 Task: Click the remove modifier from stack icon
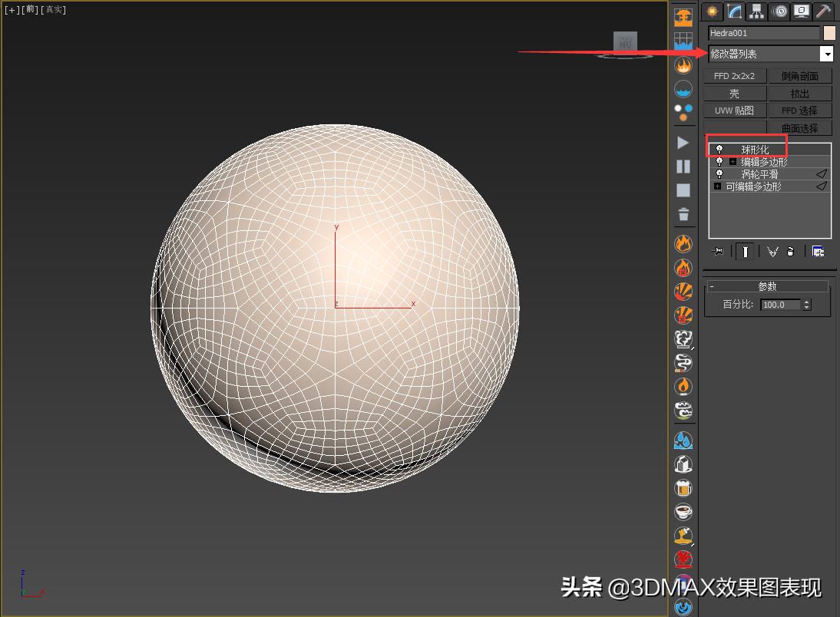(791, 251)
